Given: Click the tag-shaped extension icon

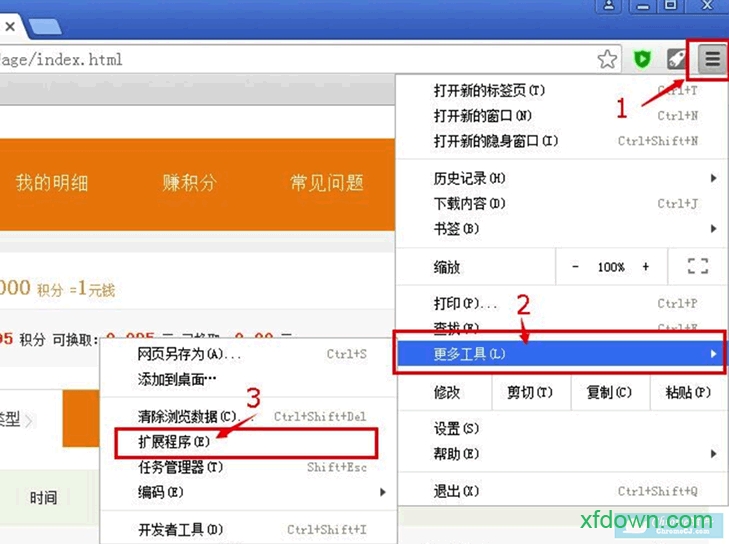Looking at the screenshot, I should pos(677,59).
